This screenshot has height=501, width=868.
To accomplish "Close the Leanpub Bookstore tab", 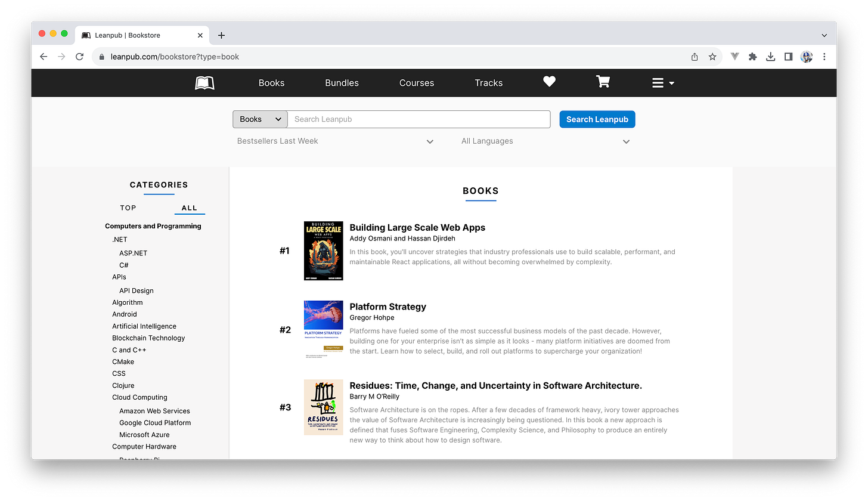I will point(200,35).
